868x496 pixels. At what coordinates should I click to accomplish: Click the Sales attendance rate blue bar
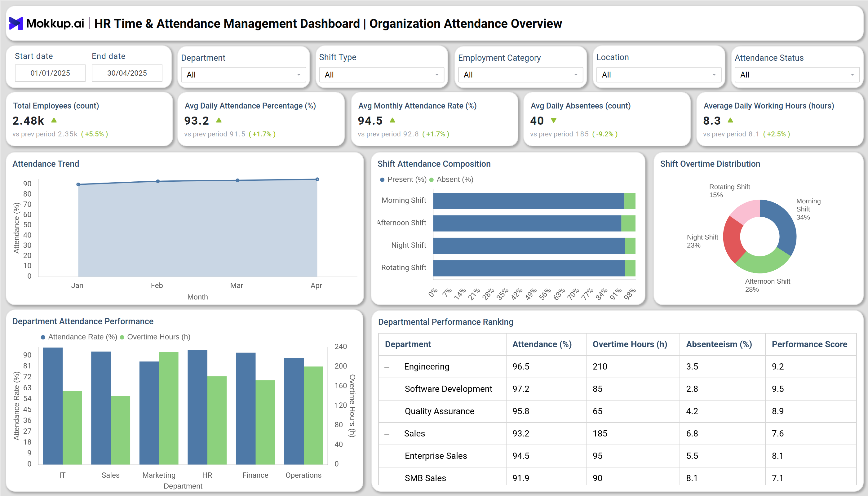101,408
